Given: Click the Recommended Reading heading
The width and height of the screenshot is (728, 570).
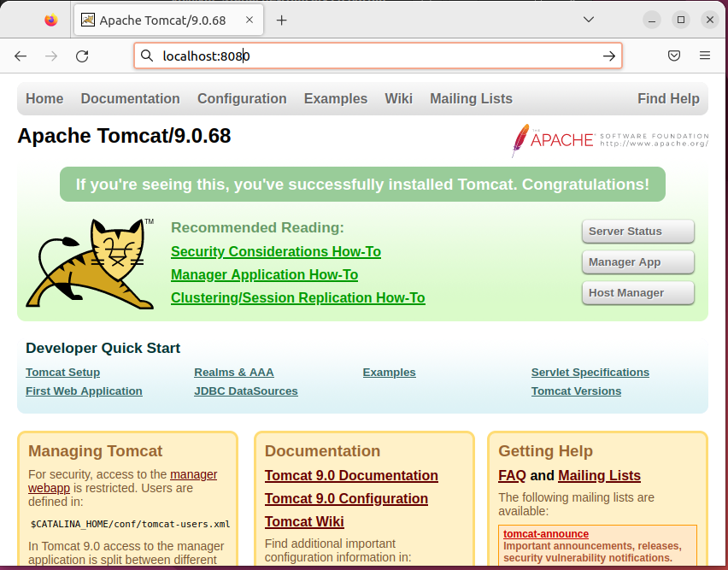Looking at the screenshot, I should 258,227.
